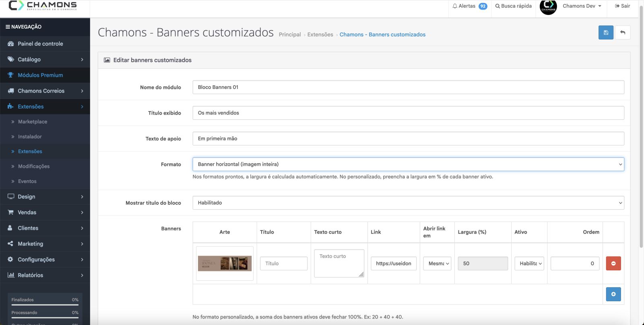
Task: Expand the Design sidebar menu
Action: pos(45,197)
